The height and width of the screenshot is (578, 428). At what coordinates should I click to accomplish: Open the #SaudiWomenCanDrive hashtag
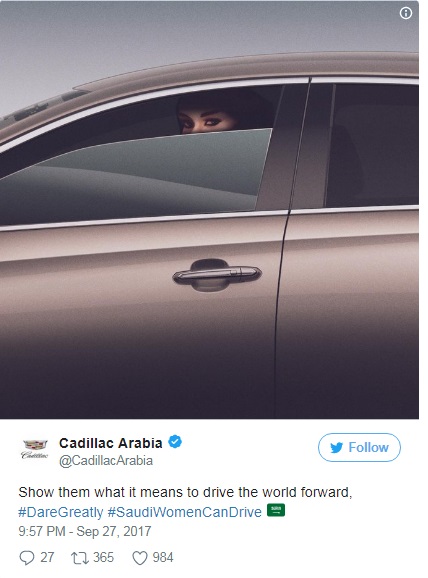coord(184,512)
